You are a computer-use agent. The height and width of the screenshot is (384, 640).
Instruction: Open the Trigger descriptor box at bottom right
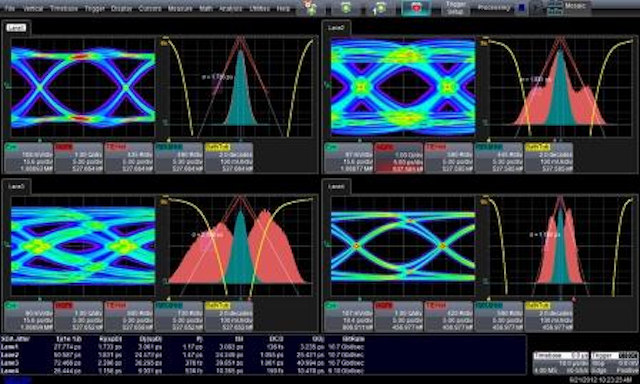click(614, 363)
